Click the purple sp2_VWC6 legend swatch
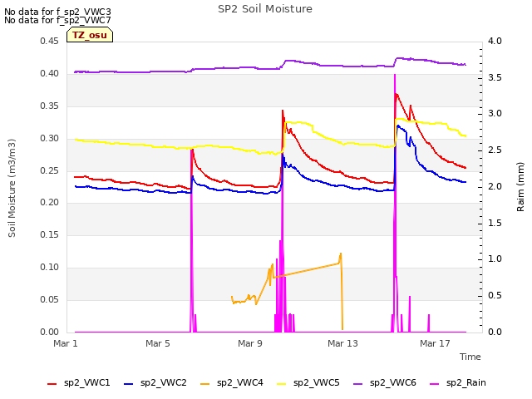532x399 pixels. (x=358, y=384)
